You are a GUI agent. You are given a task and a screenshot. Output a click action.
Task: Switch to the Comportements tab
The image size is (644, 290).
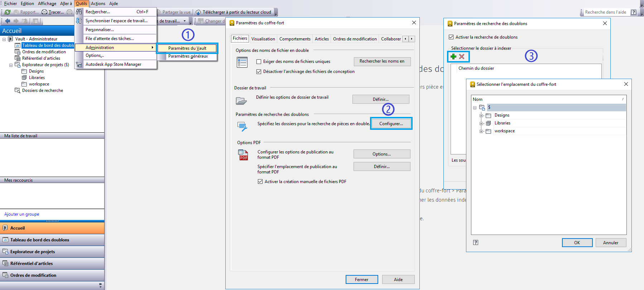[295, 39]
